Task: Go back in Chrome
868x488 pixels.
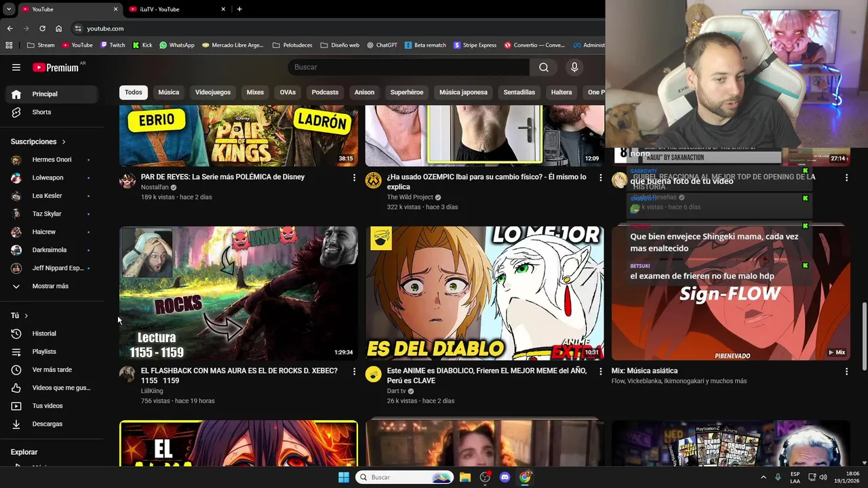Action: [x=9, y=28]
